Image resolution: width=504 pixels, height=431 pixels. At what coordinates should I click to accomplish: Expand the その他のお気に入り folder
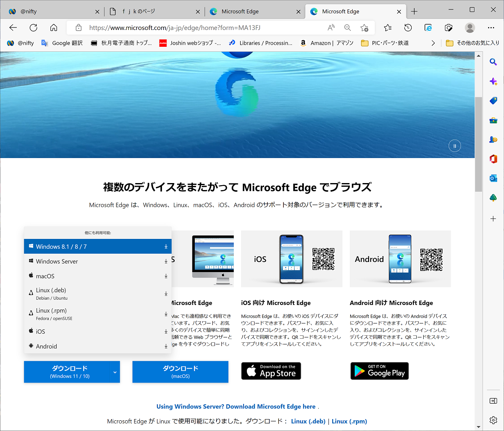[472, 43]
